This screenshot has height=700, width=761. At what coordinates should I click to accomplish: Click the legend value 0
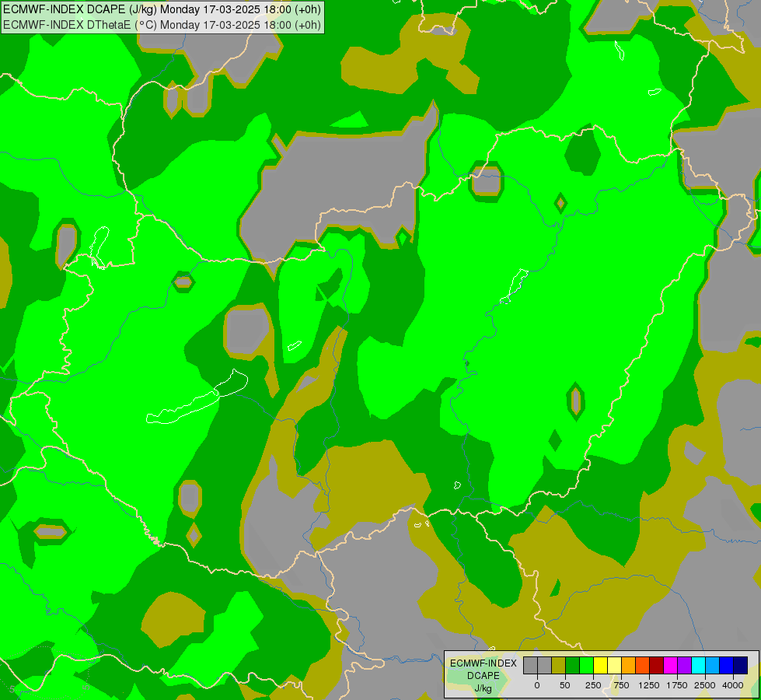point(537,685)
